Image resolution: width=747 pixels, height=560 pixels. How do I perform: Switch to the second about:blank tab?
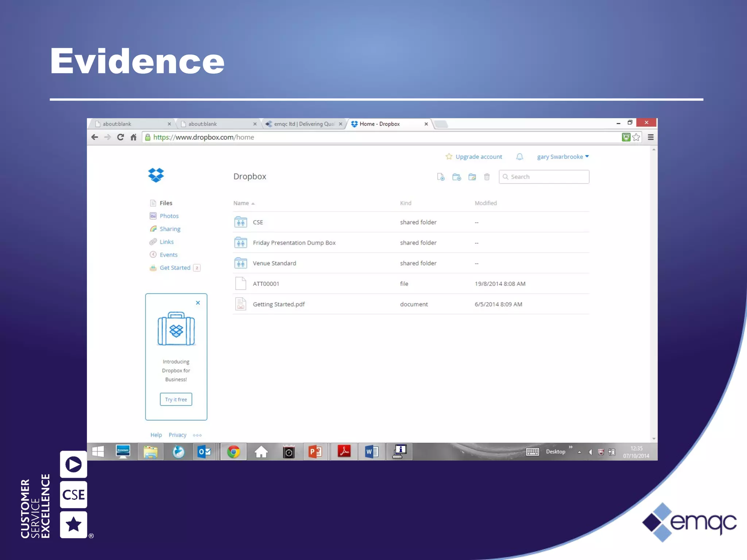click(x=218, y=124)
